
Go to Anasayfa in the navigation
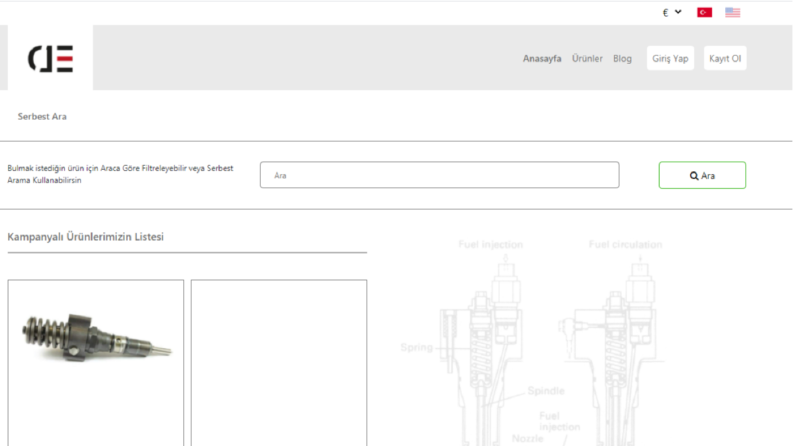coord(542,59)
